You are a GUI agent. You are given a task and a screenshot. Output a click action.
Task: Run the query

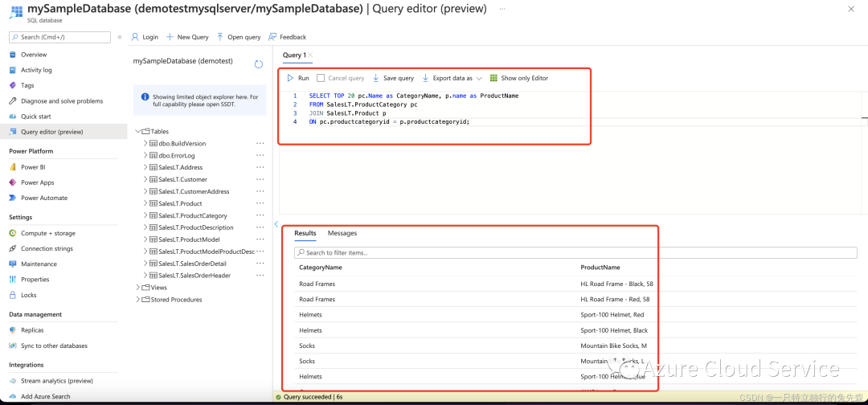point(298,79)
